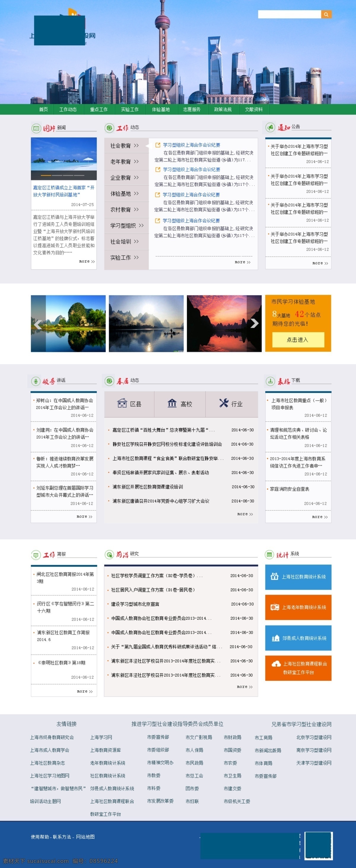Screen dimensions: 356x868
Task: Click 联系方法 in the footer
Action: [x=62, y=837]
